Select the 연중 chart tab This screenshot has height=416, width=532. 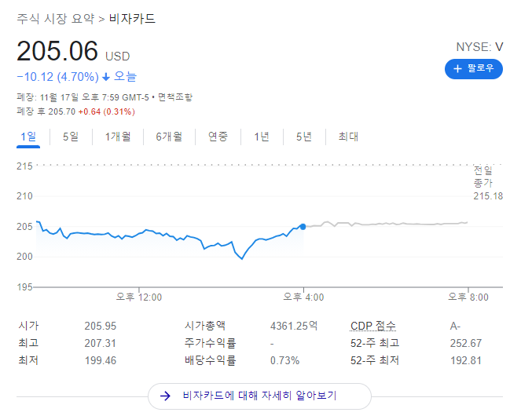click(x=218, y=137)
